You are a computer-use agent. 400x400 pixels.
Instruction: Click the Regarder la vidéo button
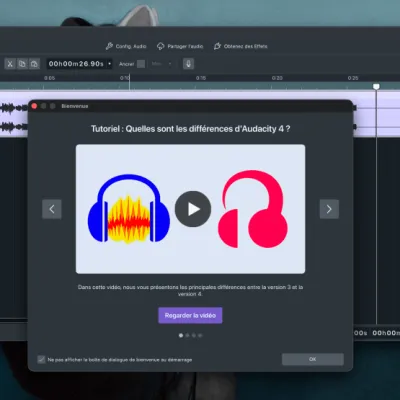(x=190, y=315)
